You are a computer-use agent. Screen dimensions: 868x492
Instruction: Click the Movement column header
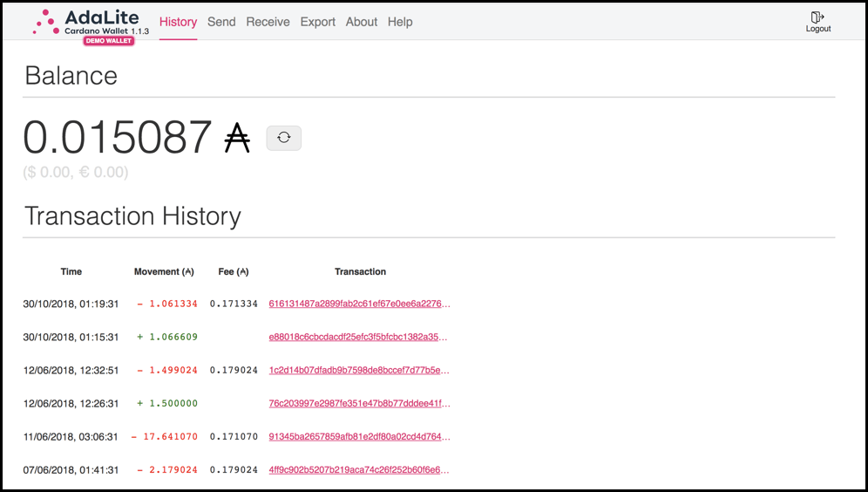pyautogui.click(x=164, y=272)
